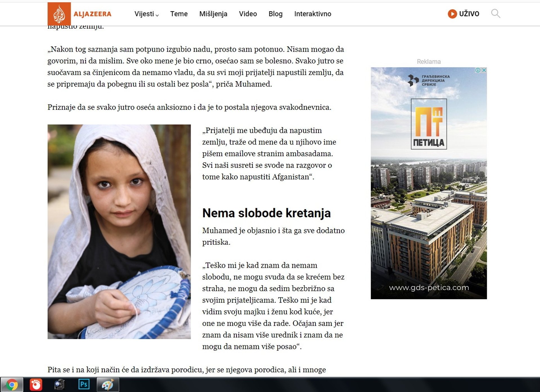Click the ALJAZEERA text link
The width and height of the screenshot is (540, 392).
point(93,14)
